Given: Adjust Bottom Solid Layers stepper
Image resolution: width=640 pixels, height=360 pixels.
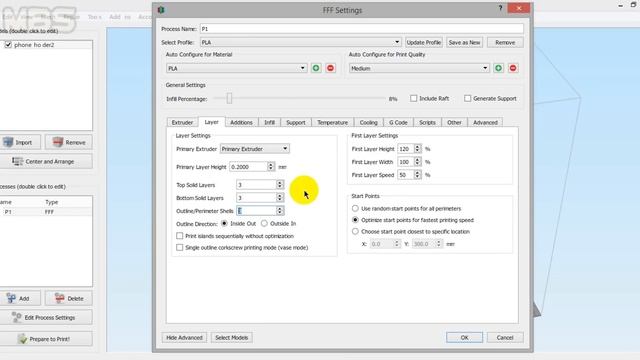Looking at the screenshot, I should click(x=280, y=198).
